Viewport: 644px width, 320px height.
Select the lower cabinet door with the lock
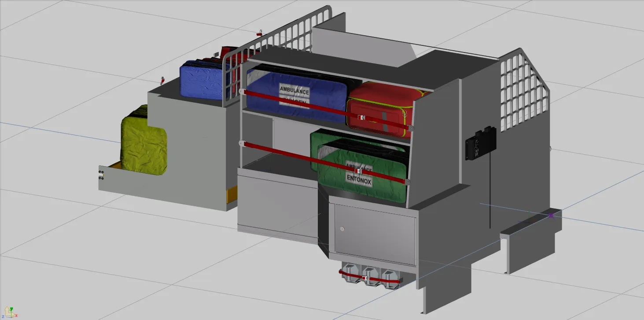[x=375, y=234]
